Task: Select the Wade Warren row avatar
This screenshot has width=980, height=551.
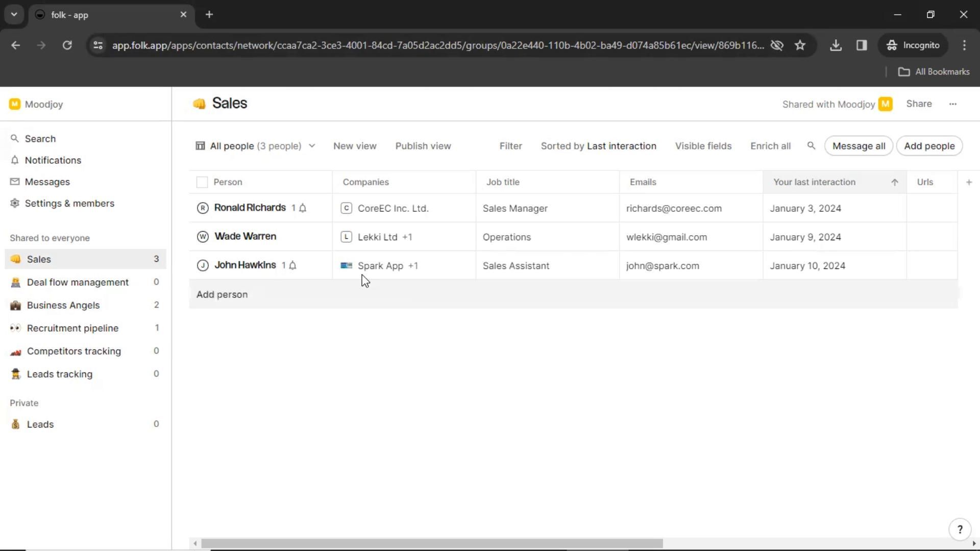Action: pyautogui.click(x=203, y=237)
